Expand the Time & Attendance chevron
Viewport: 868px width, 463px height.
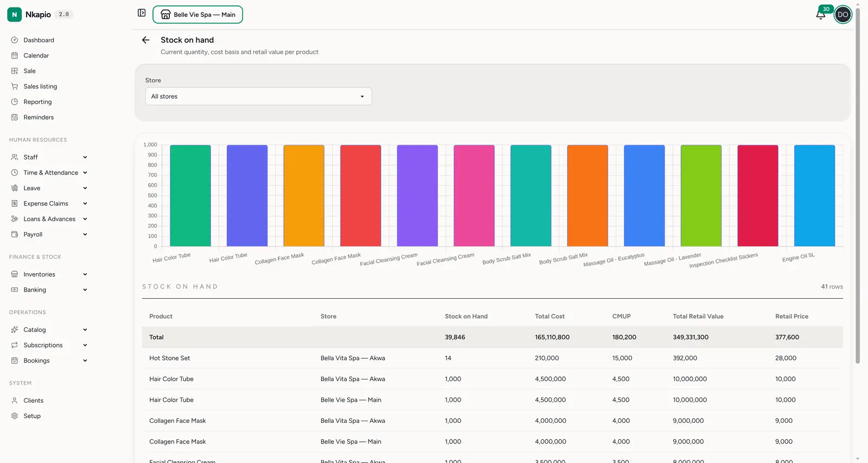(x=85, y=172)
